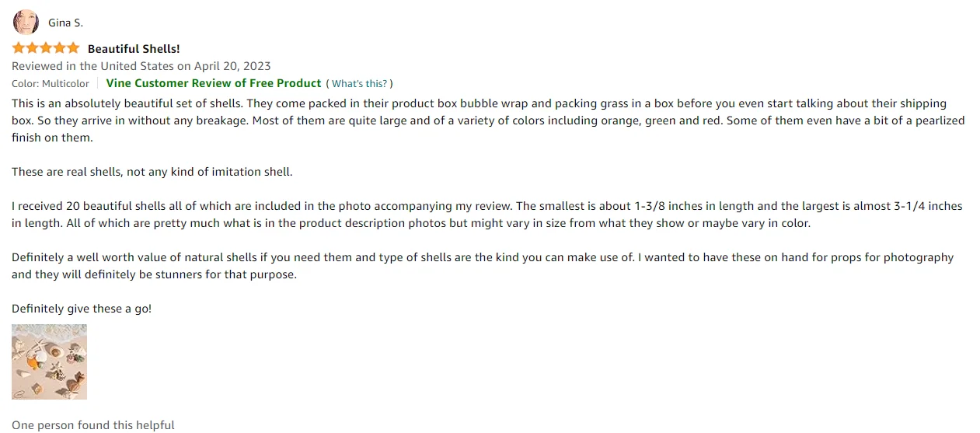Image resolution: width=980 pixels, height=433 pixels.
Task: Open the "Beautiful Shells!" review title
Action: 134,49
